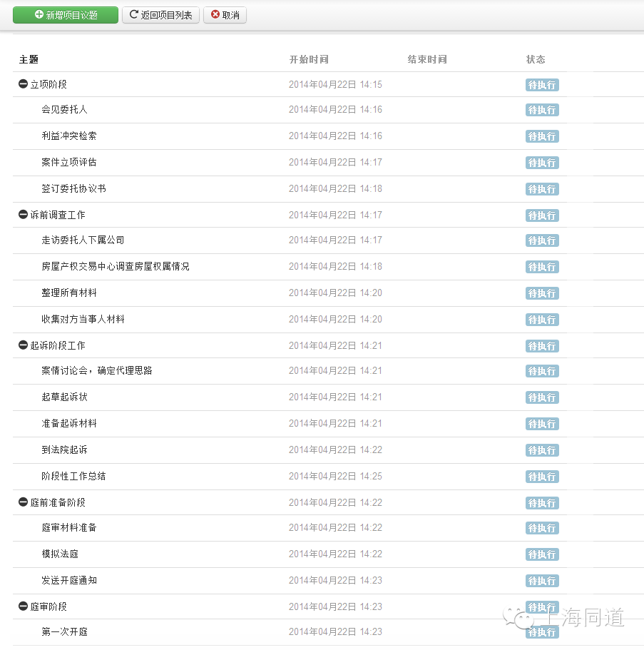
Task: Click 待执行 badge in 签订委托协议书 row
Action: pos(542,189)
